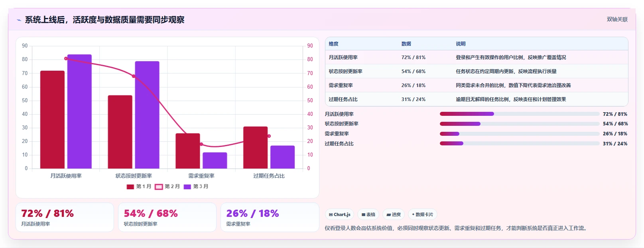644x248 pixels.
Task: Click the 状态按时更新率 progress bar
Action: (x=520, y=124)
